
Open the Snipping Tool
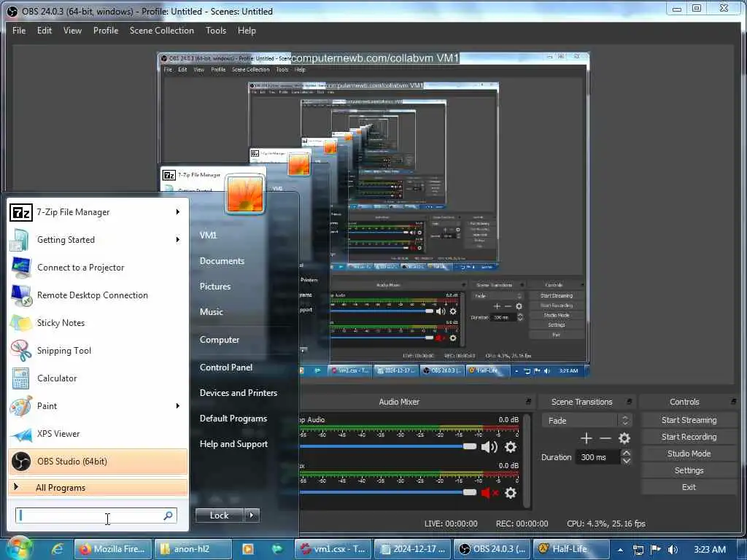point(98,351)
